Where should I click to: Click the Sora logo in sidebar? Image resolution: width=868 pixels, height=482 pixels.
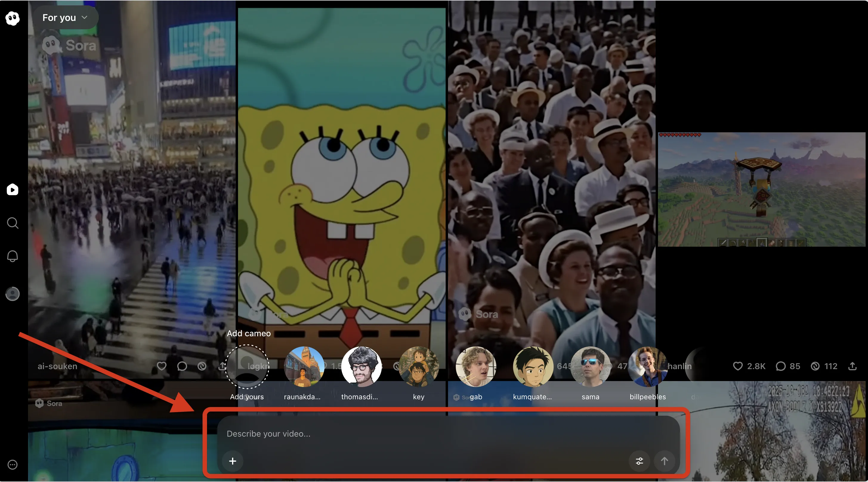[x=13, y=18]
